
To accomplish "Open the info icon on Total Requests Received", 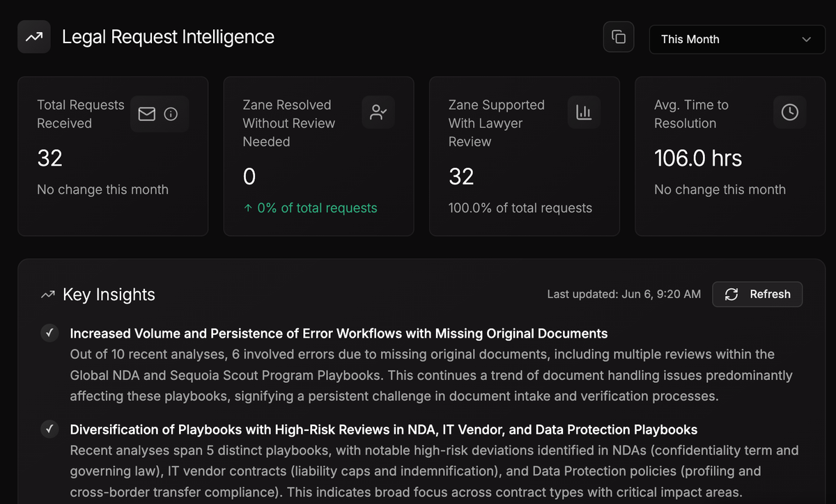I will pyautogui.click(x=171, y=114).
